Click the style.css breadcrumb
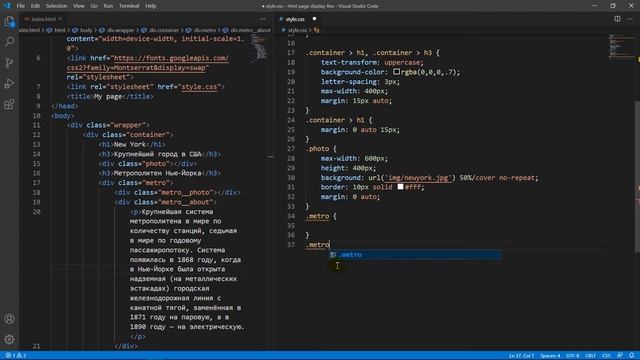Screen dimensions: 640x360 coord(297,30)
